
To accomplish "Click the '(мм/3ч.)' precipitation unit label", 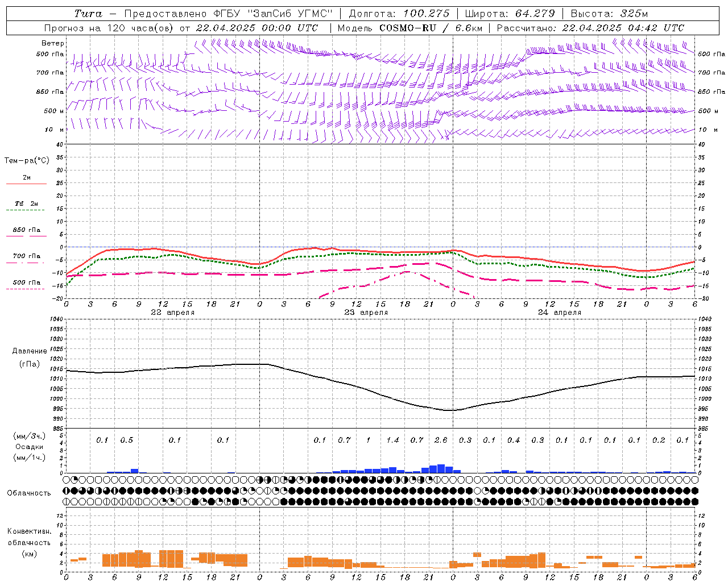I will pyautogui.click(x=30, y=436).
